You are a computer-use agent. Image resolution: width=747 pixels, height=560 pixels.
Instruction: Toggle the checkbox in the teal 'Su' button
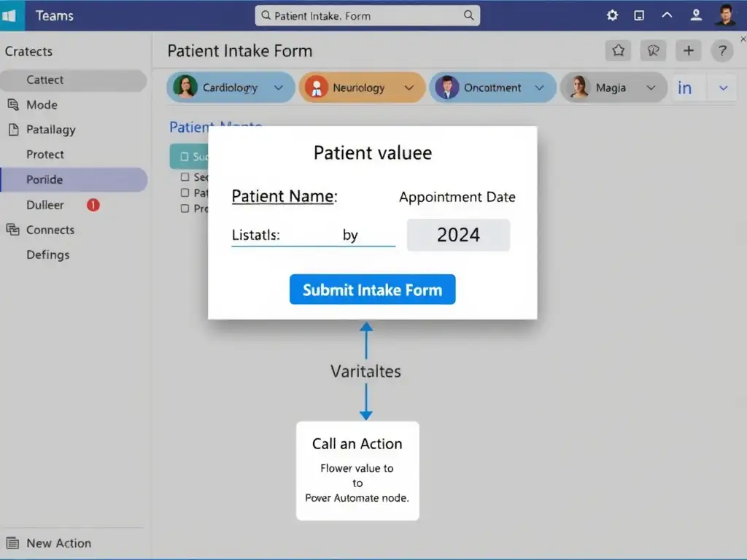[185, 157]
